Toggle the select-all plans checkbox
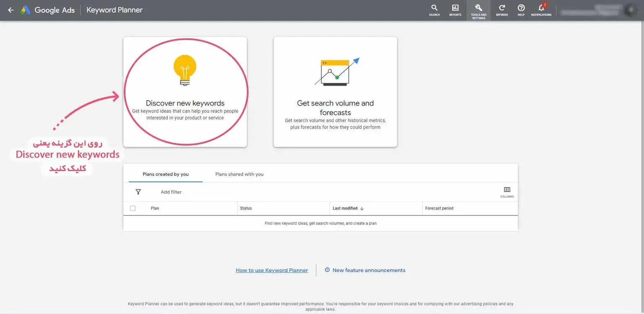 point(133,208)
